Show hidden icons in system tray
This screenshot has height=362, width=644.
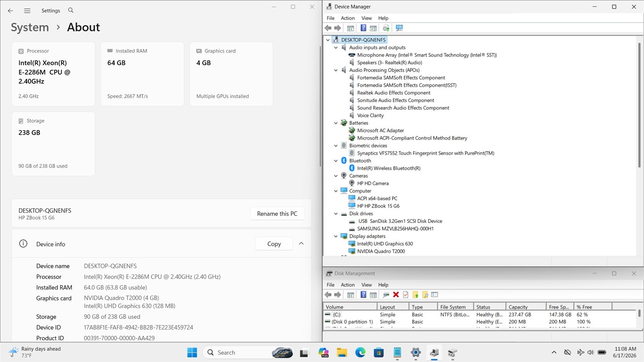(554, 352)
